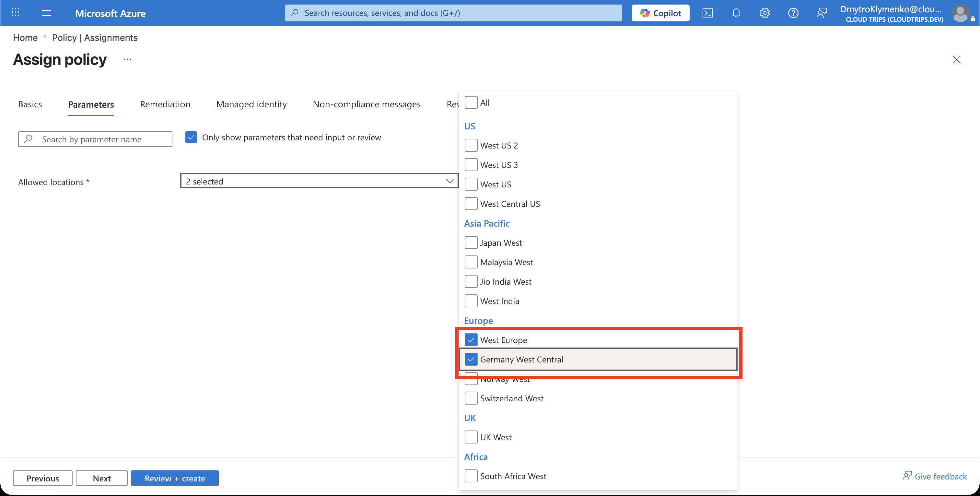Click the Allowed locations label
Image resolution: width=980 pixels, height=496 pixels.
click(51, 182)
